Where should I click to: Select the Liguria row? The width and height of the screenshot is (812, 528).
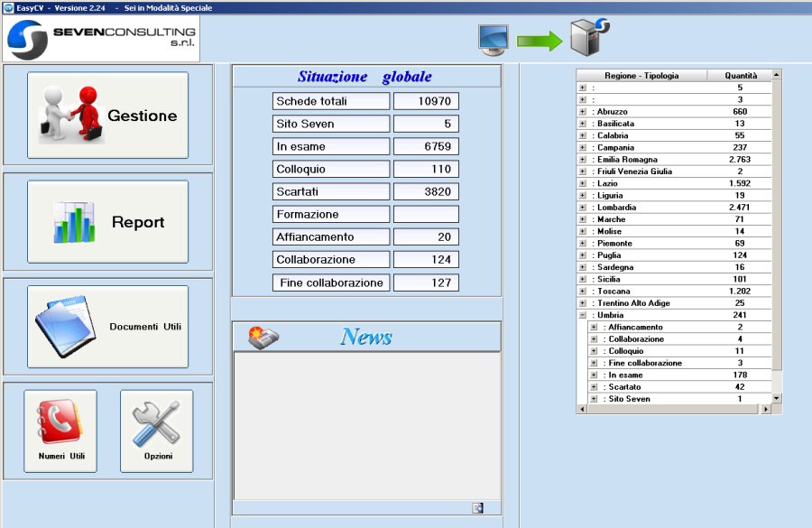674,195
